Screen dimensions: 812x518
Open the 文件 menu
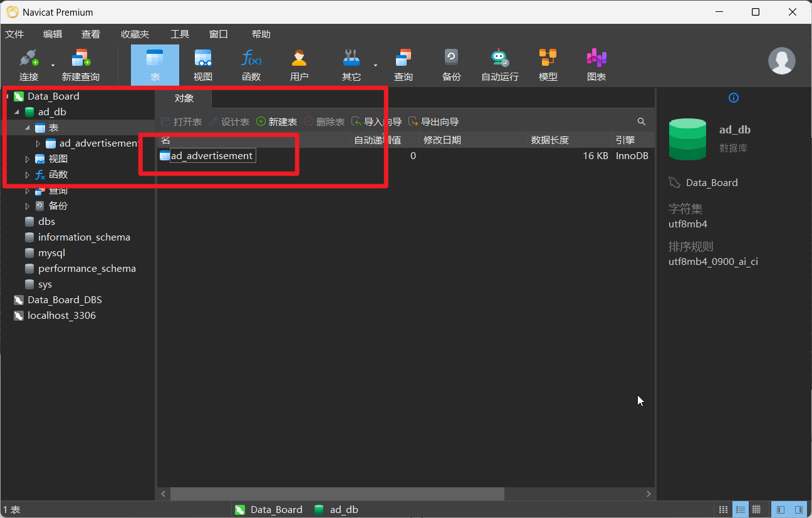point(14,34)
